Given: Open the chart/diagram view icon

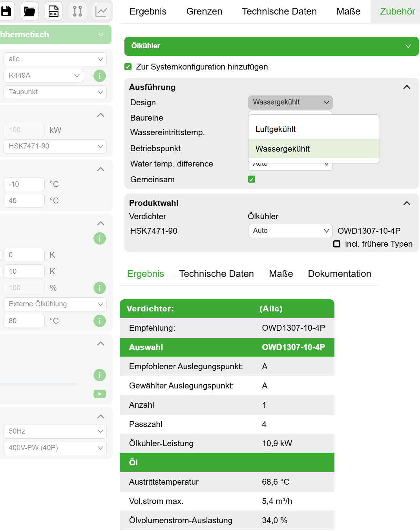Looking at the screenshot, I should 101,11.
